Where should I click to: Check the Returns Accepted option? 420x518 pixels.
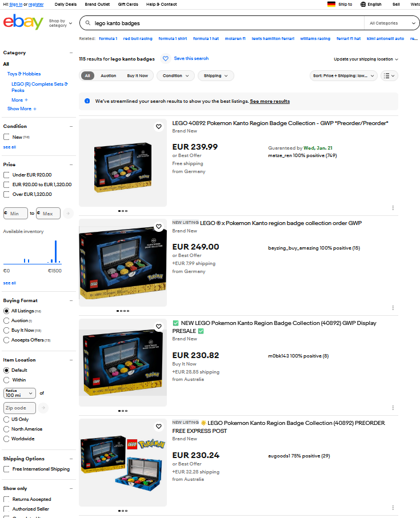pyautogui.click(x=6, y=499)
